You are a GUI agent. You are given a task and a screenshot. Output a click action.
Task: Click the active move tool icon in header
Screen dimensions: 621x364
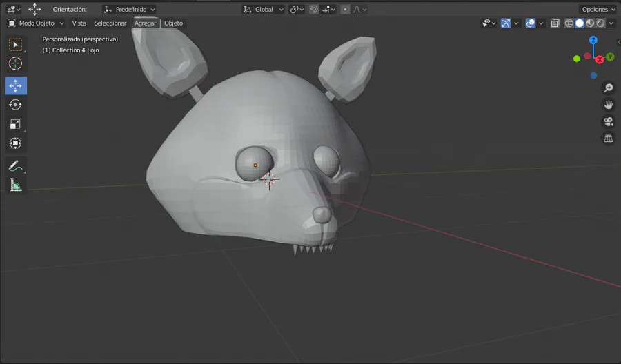34,9
